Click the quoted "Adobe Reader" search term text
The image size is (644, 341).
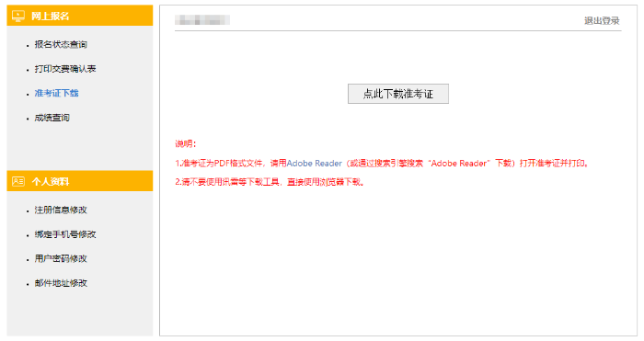(x=459, y=164)
